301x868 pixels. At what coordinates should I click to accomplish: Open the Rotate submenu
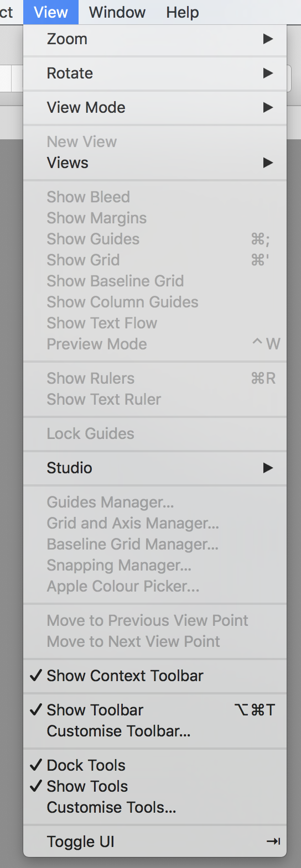(x=155, y=73)
